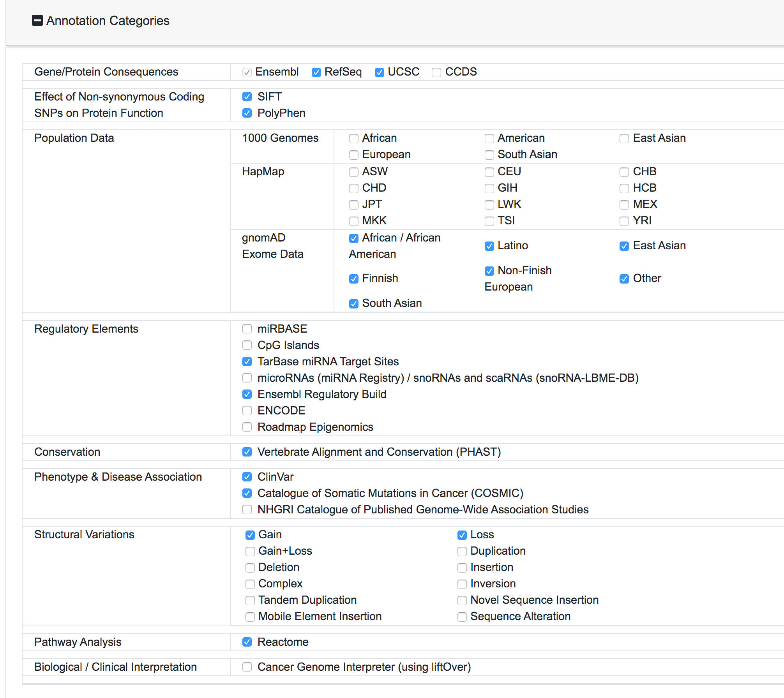
Task: Disable gnomAD Non-Finish European checkbox
Action: (489, 271)
